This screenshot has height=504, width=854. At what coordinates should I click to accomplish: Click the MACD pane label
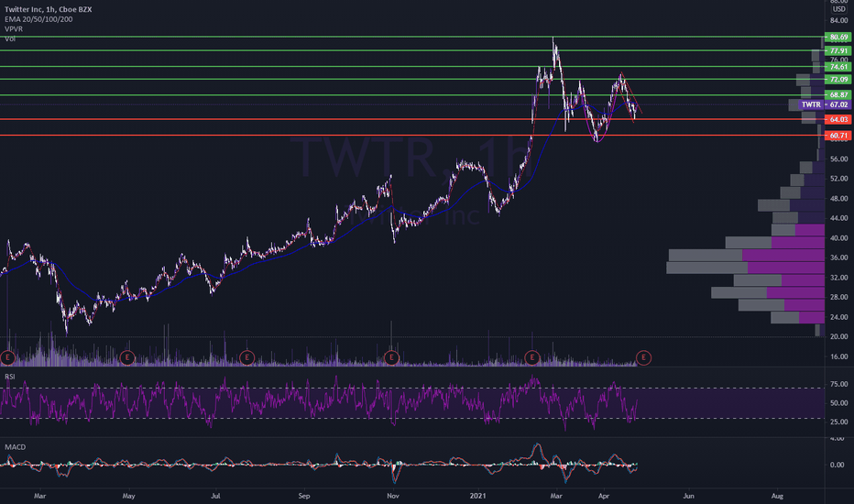16,447
